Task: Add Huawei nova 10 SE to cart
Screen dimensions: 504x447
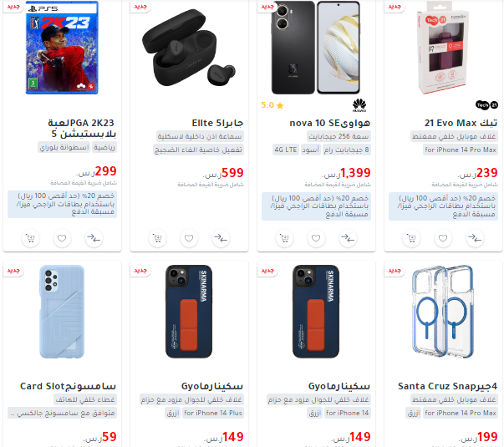Action: pos(284,238)
